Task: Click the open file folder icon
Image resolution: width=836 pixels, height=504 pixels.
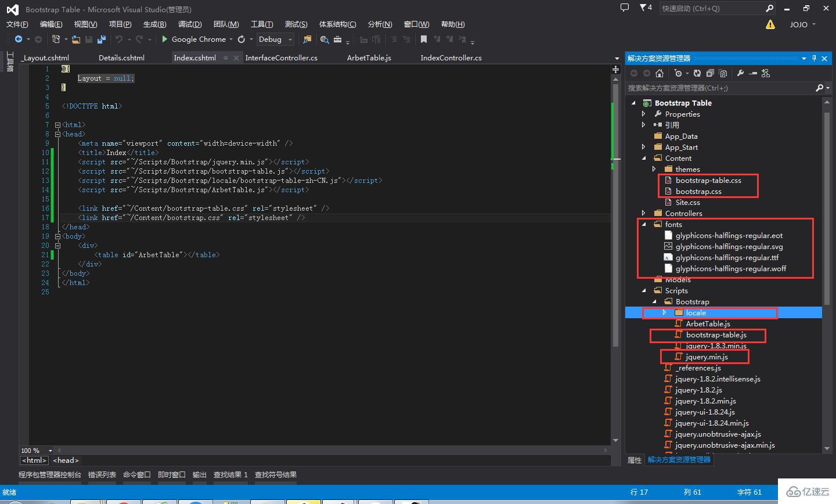Action: (76, 39)
